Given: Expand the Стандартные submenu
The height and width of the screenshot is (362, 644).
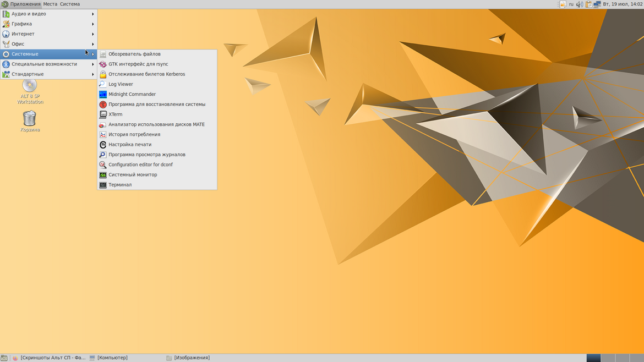Looking at the screenshot, I should (x=48, y=74).
